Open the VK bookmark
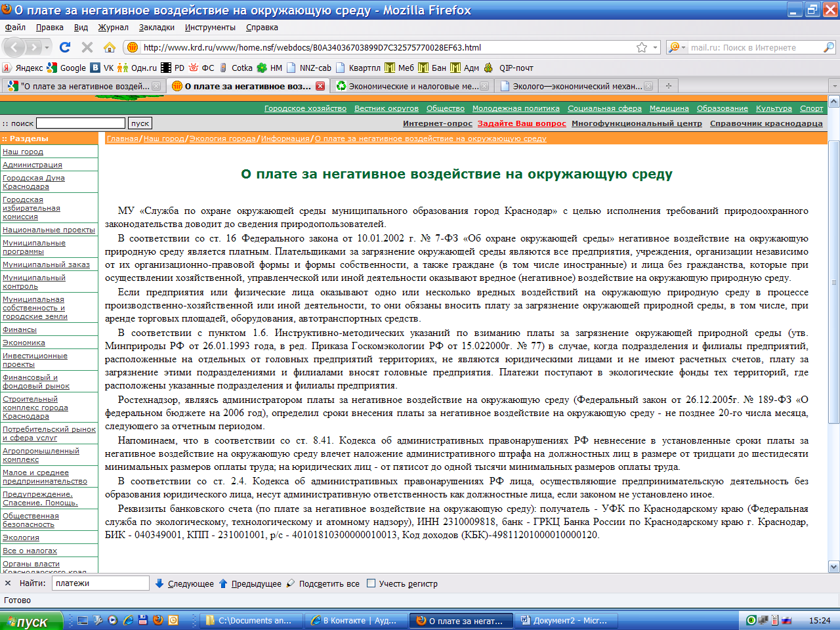 102,68
